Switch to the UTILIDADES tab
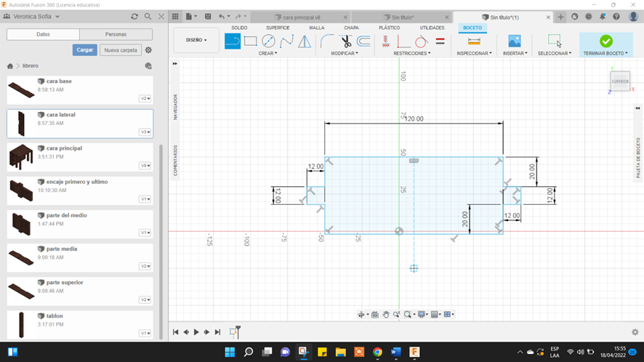644x362 pixels. tap(432, 28)
